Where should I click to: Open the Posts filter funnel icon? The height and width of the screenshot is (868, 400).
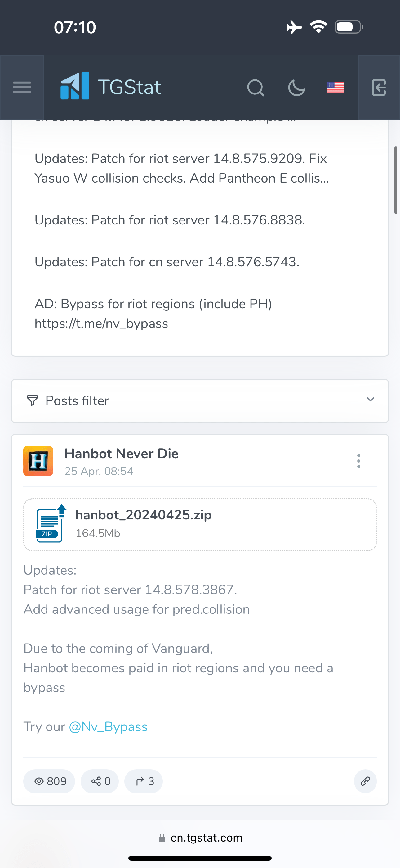tap(32, 401)
